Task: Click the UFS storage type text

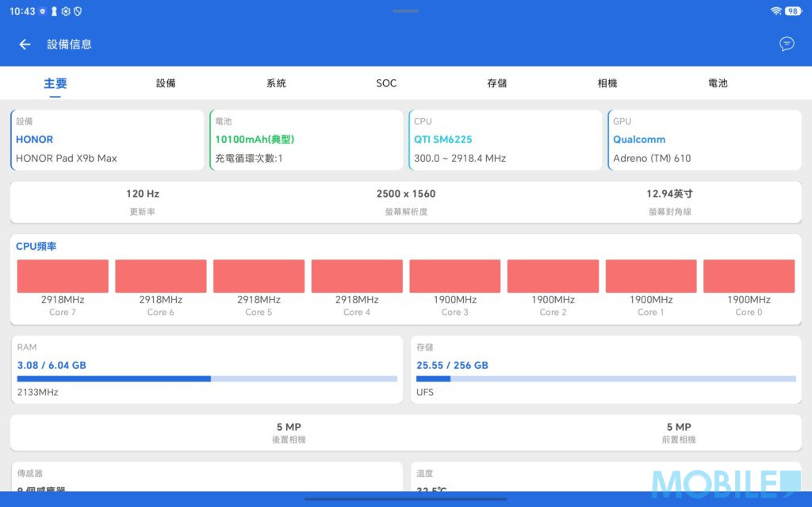Action: (425, 393)
